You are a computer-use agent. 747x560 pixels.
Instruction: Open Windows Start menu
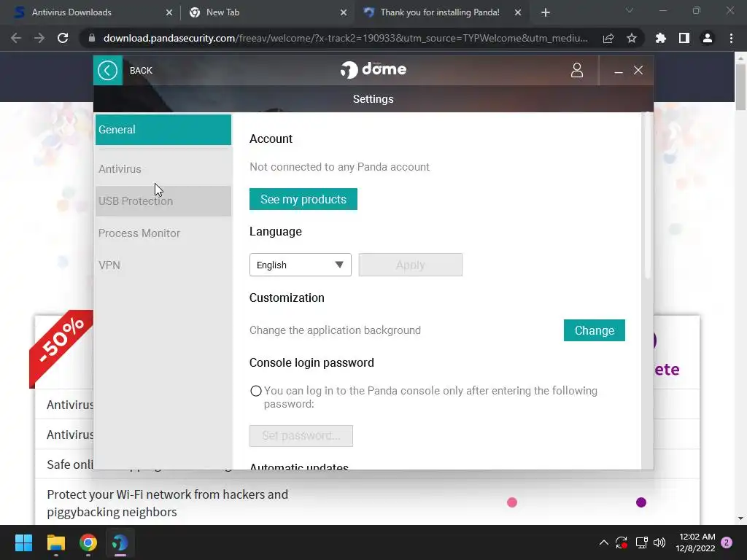pyautogui.click(x=23, y=542)
